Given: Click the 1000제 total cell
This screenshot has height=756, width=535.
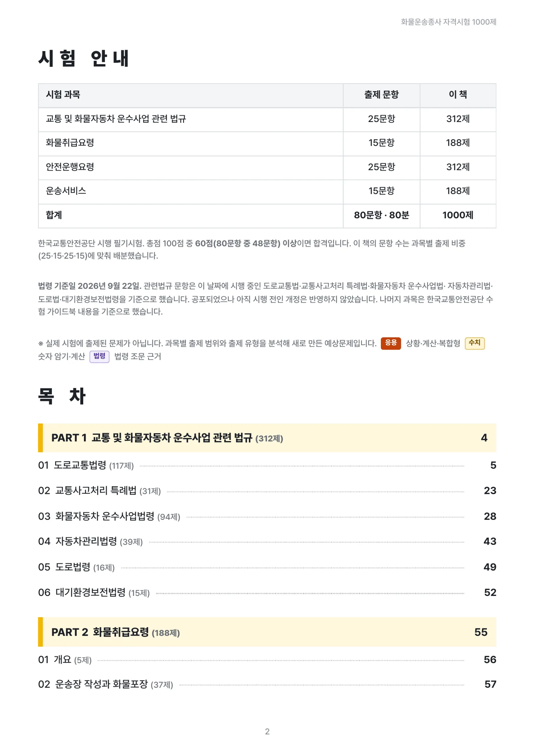Looking at the screenshot, I should click(x=458, y=216).
